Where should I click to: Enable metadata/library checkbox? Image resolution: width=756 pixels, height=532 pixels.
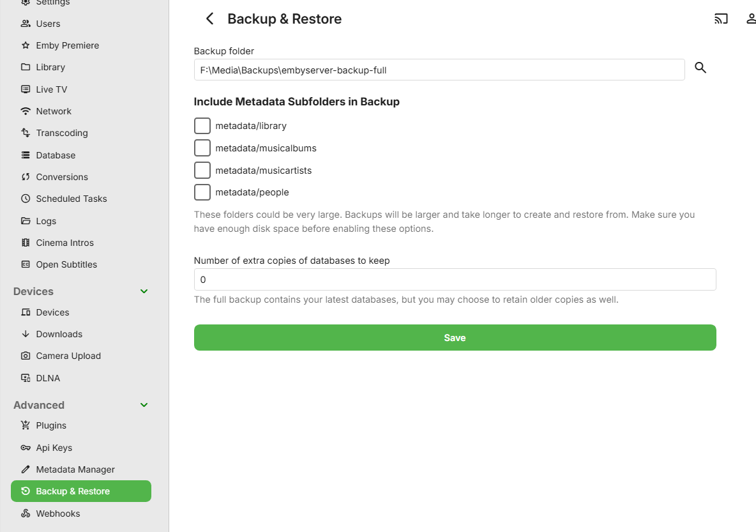202,126
